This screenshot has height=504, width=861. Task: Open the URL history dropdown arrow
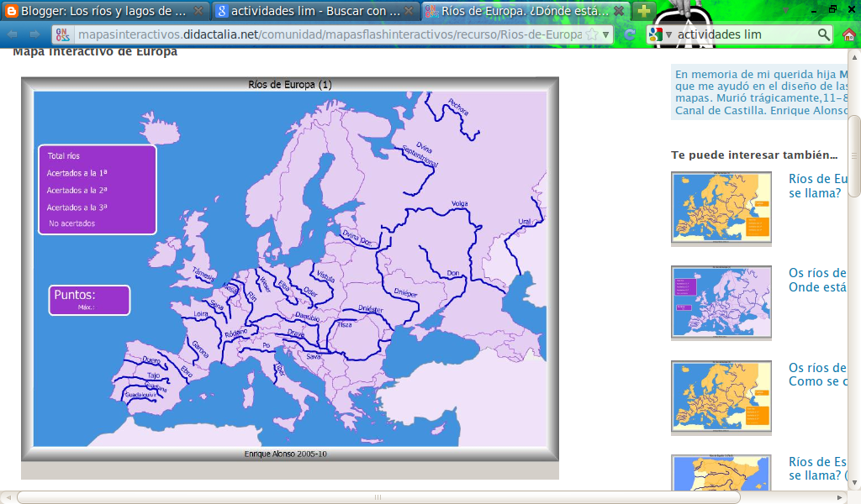coord(605,34)
